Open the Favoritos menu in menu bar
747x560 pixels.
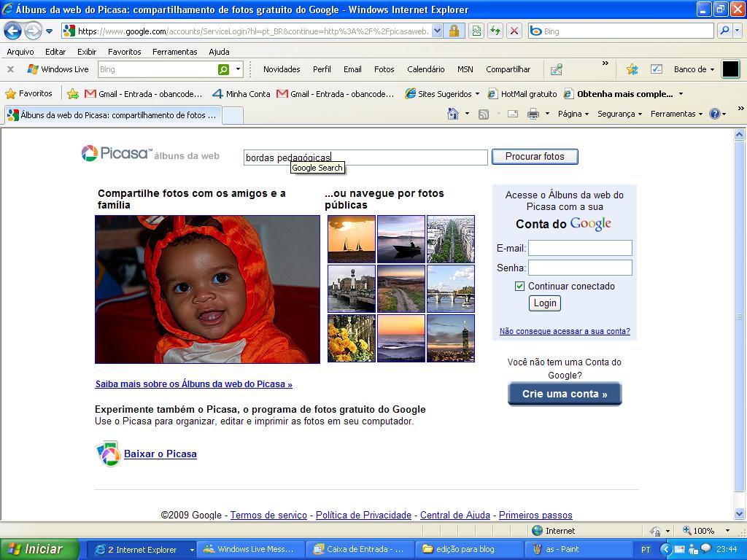click(x=124, y=52)
